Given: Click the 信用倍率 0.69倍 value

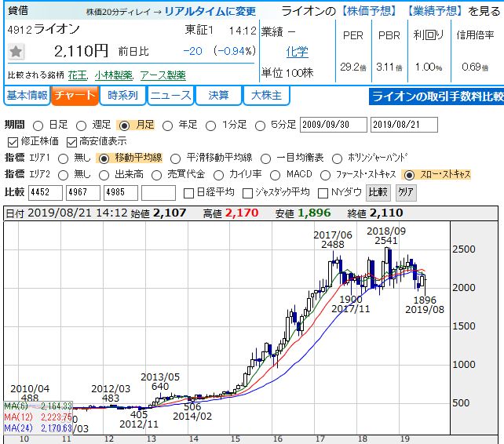Looking at the screenshot, I should (x=475, y=67).
